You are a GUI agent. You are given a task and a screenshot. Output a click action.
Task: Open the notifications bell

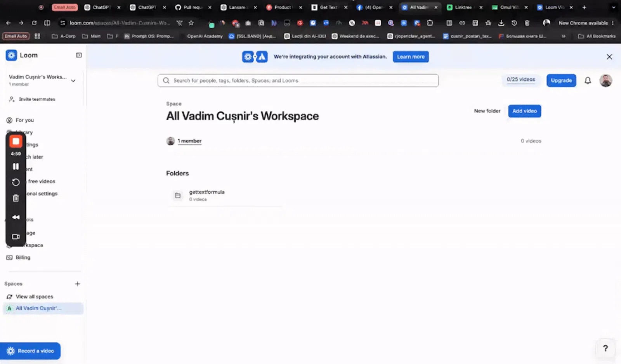click(588, 81)
